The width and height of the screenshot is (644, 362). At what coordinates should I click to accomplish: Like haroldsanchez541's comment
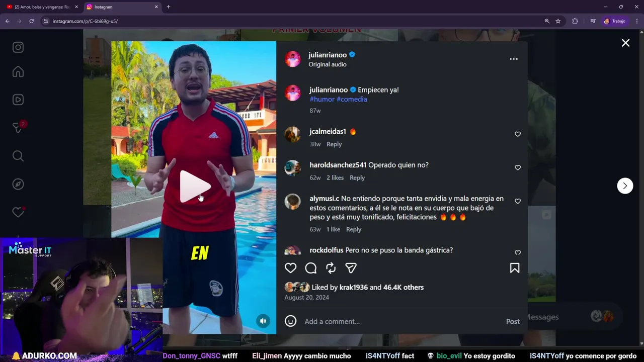pos(518,167)
